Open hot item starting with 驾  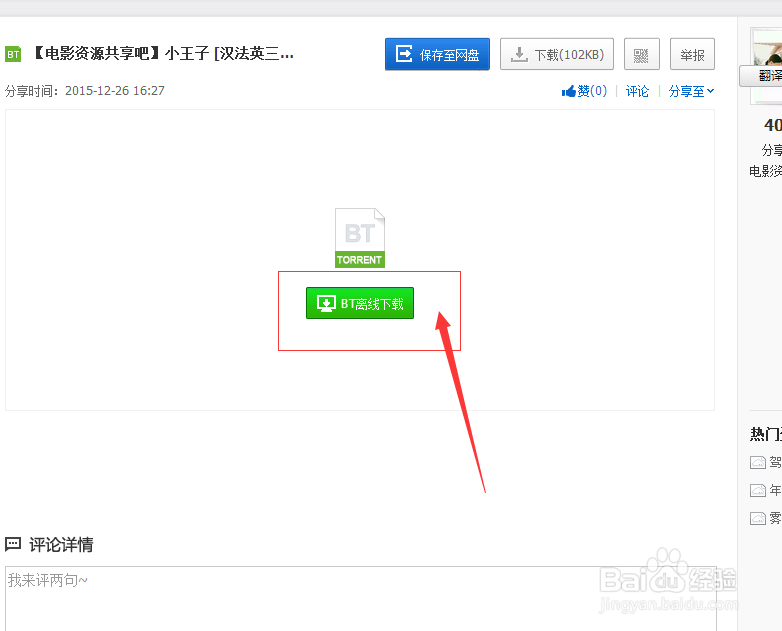tap(766, 462)
